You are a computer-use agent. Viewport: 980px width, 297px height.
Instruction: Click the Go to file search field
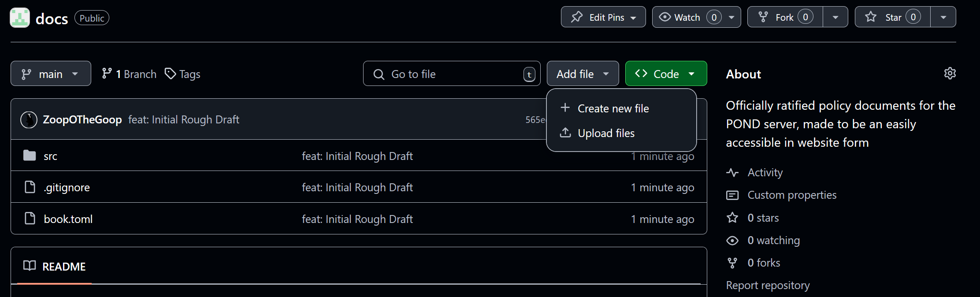[x=452, y=74]
